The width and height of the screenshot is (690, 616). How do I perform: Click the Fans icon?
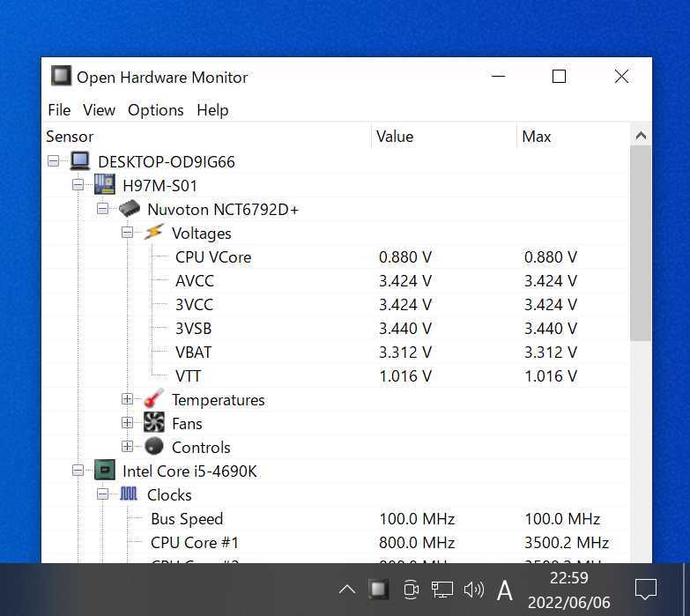click(154, 422)
